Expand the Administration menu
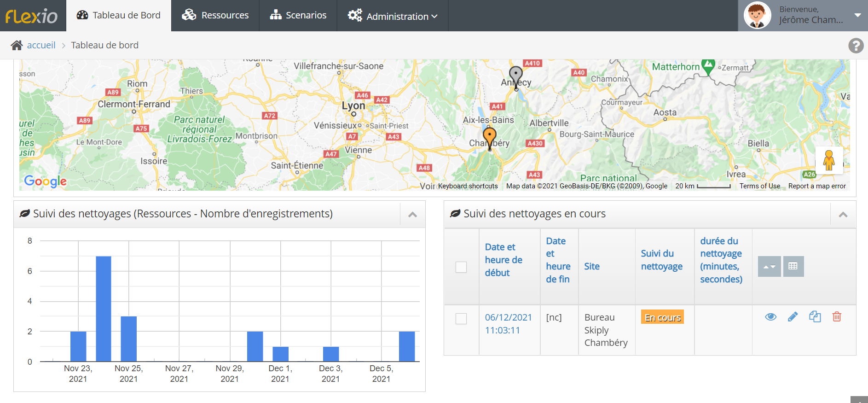Viewport: 868px width, 403px height. click(x=393, y=16)
